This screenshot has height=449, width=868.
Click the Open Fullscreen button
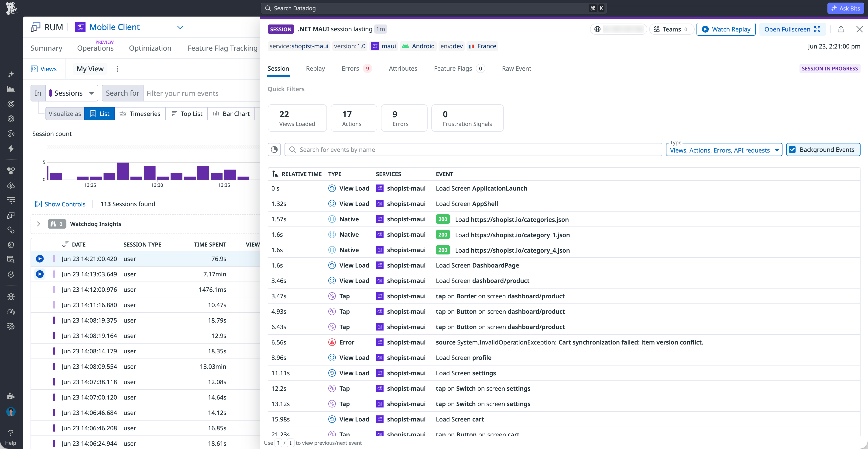[793, 29]
